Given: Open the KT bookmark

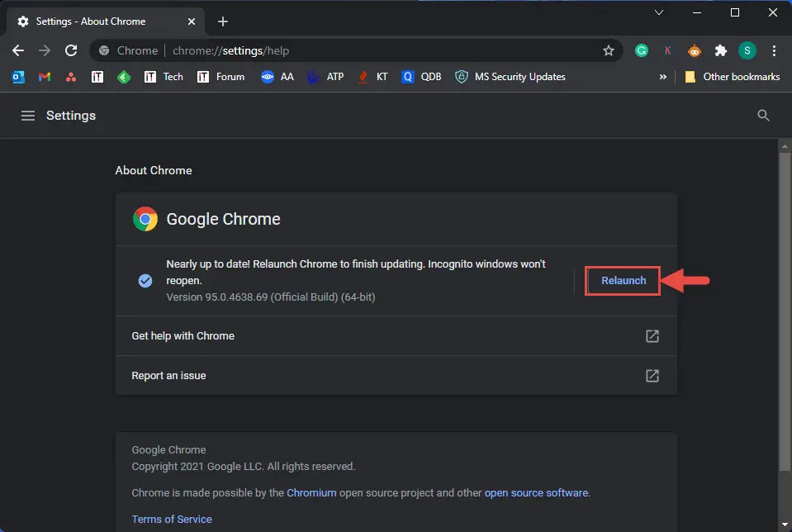Looking at the screenshot, I should coord(372,77).
